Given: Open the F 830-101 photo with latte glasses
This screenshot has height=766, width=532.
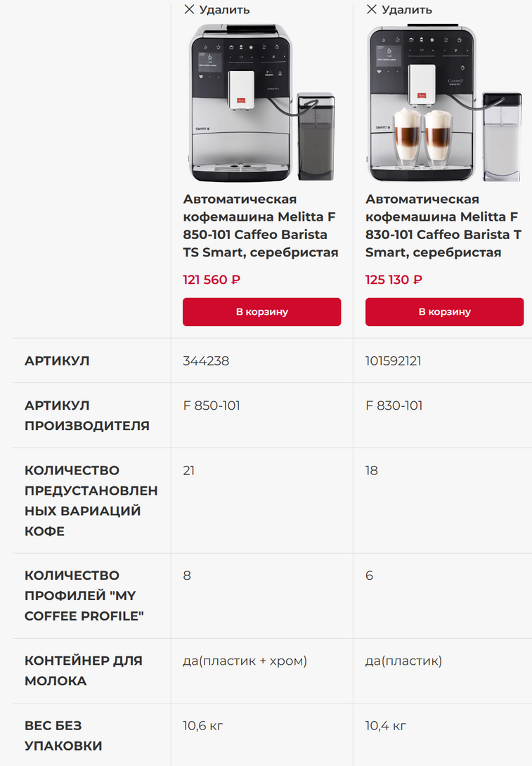Looking at the screenshot, I should [x=444, y=103].
